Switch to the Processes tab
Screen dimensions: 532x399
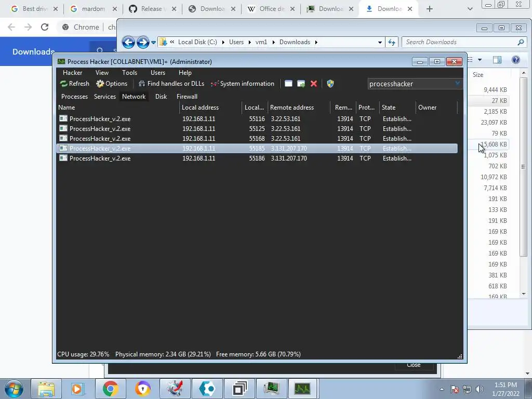pyautogui.click(x=74, y=96)
